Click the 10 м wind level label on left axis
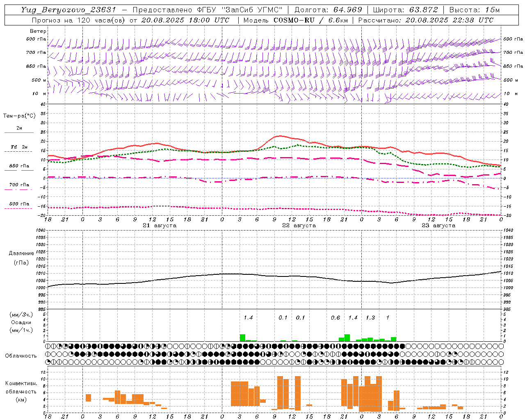 (x=39, y=94)
